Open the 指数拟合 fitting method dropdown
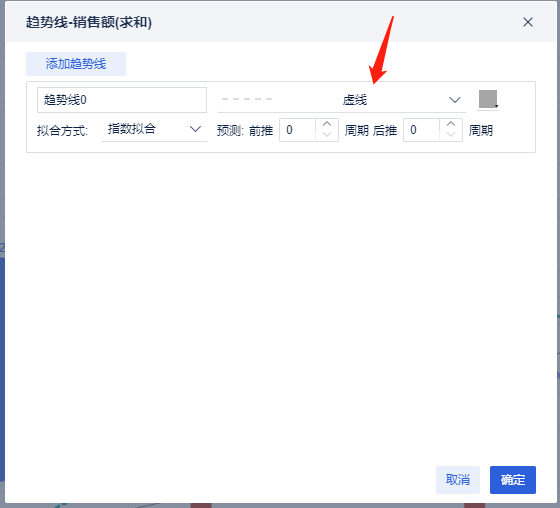This screenshot has height=508, width=560. (x=154, y=129)
